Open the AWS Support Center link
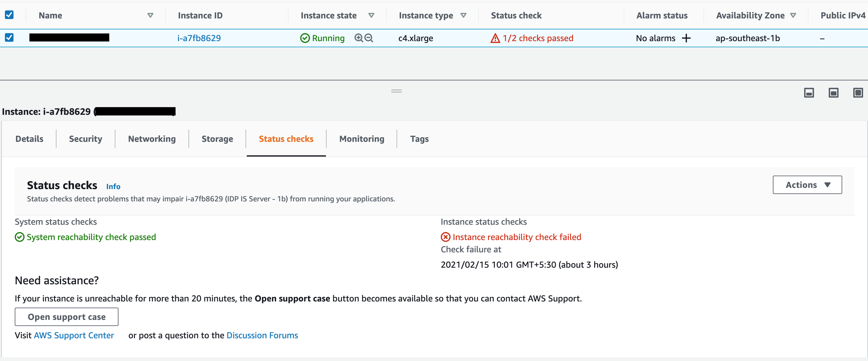 (74, 336)
